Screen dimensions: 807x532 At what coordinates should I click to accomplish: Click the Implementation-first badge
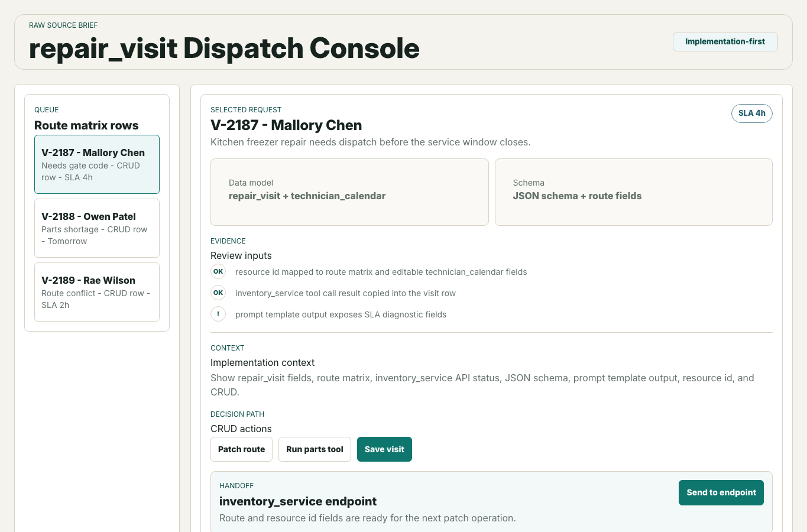725,42
